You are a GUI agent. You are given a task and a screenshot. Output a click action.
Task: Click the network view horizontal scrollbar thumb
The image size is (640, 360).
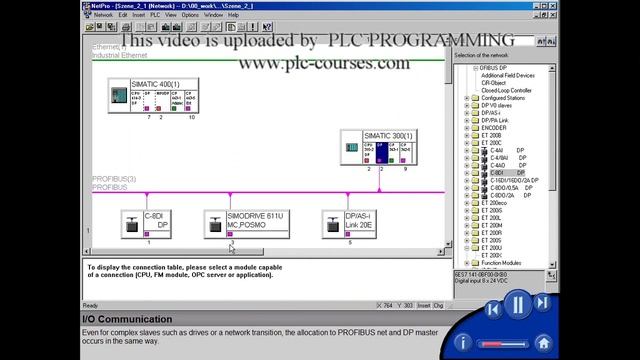click(177, 251)
